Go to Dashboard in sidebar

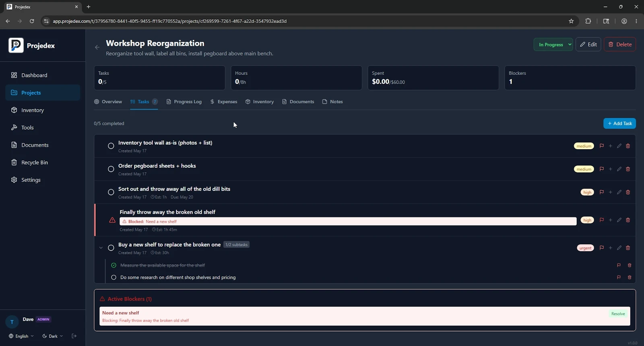[x=43, y=75]
